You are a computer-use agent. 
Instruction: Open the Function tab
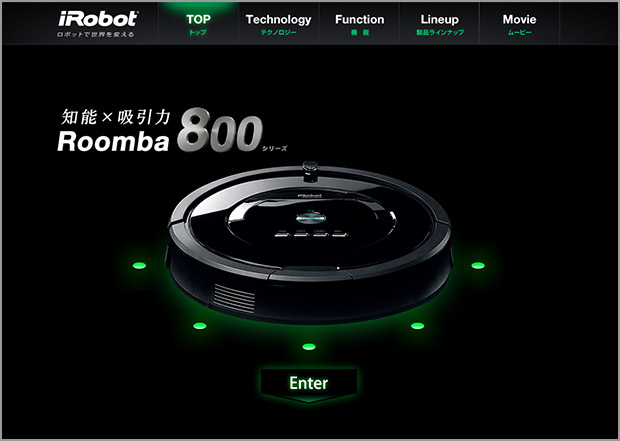coord(359,24)
